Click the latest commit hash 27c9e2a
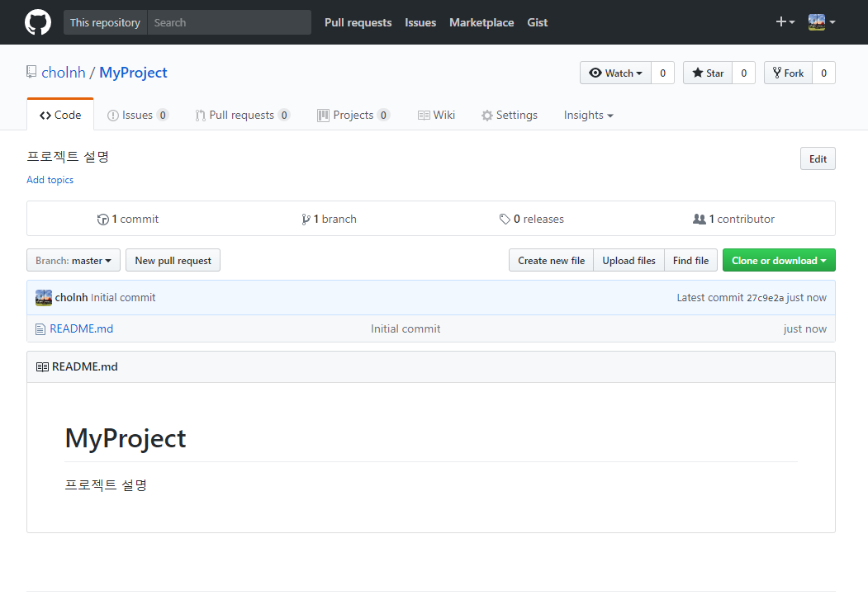This screenshot has width=868, height=600. [x=765, y=298]
